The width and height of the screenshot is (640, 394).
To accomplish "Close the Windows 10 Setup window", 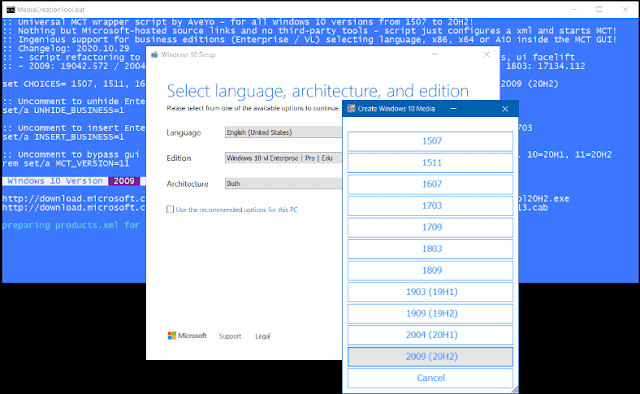I will (x=486, y=55).
